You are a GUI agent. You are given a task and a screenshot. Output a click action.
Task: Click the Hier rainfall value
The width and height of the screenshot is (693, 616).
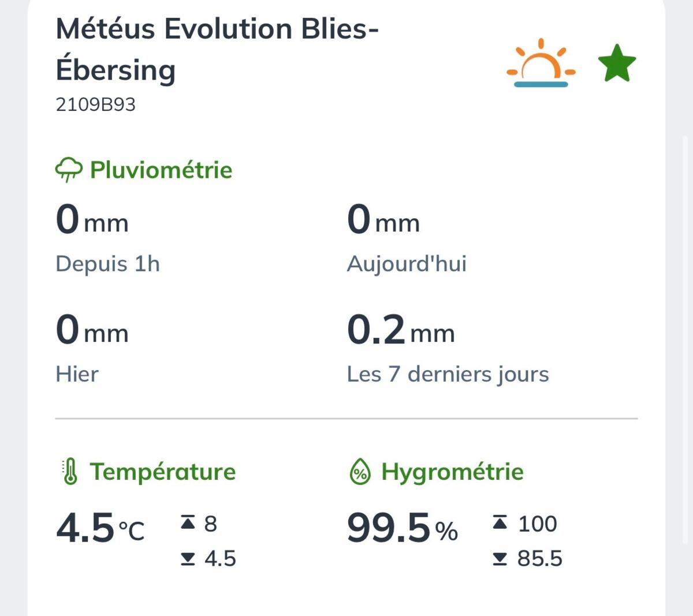(x=92, y=330)
